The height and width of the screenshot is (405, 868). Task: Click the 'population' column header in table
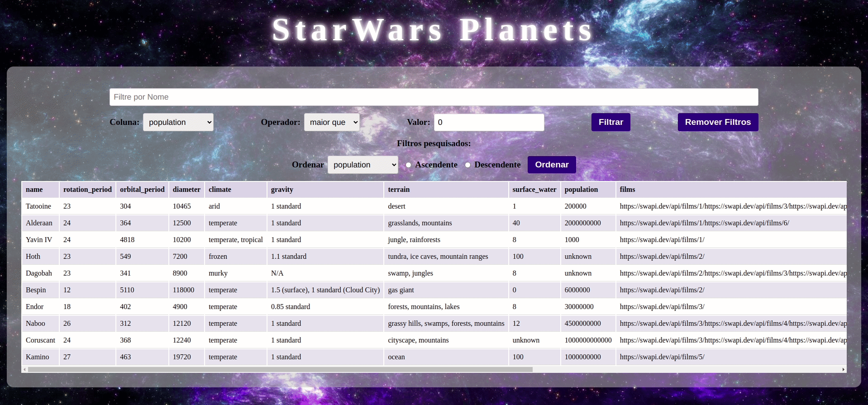tap(588, 190)
